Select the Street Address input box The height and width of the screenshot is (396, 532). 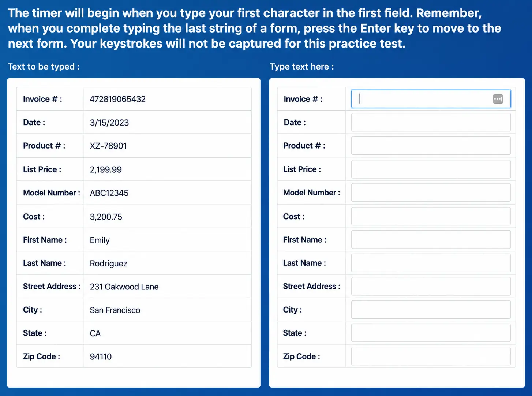pos(431,286)
